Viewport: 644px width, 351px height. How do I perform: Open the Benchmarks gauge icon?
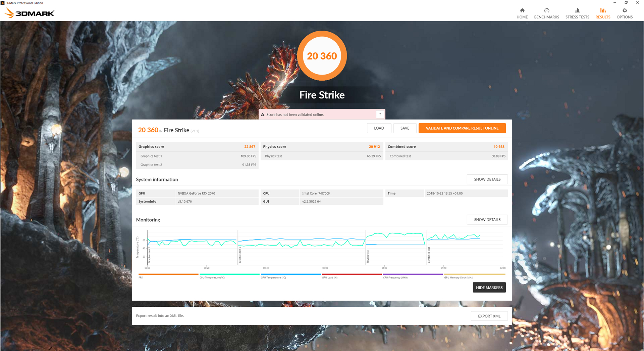(x=546, y=10)
